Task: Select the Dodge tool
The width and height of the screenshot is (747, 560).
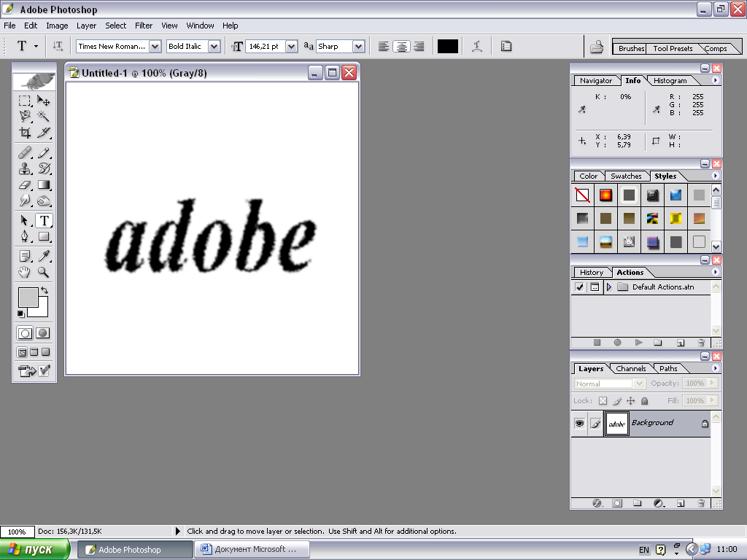Action: 43,201
